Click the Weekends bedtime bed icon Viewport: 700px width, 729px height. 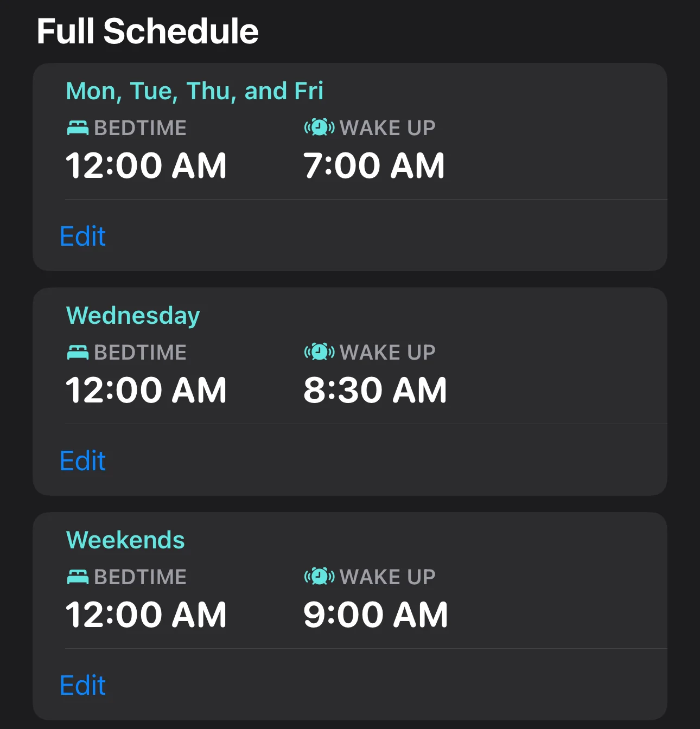78,577
